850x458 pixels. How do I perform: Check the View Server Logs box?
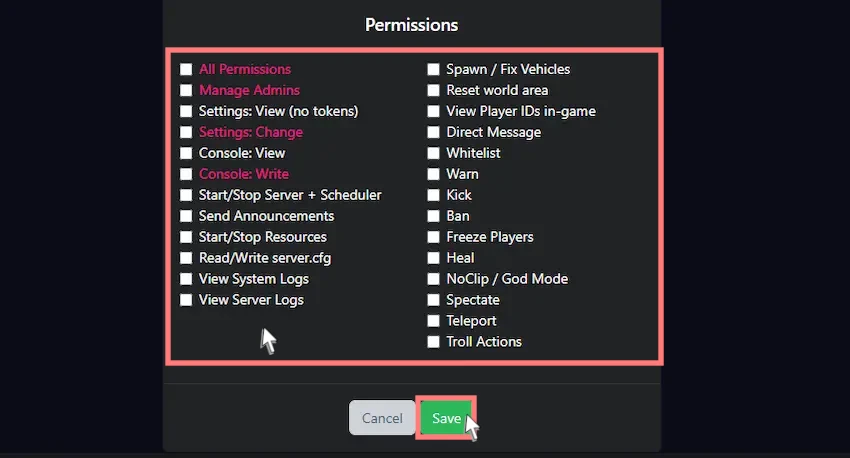[x=186, y=300]
